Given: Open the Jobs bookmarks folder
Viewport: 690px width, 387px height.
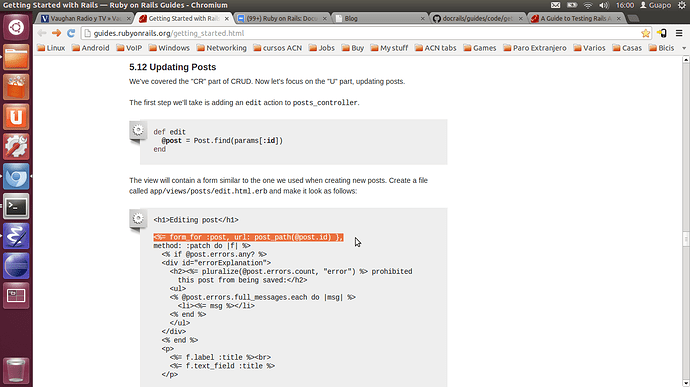Looking at the screenshot, I should [x=322, y=48].
